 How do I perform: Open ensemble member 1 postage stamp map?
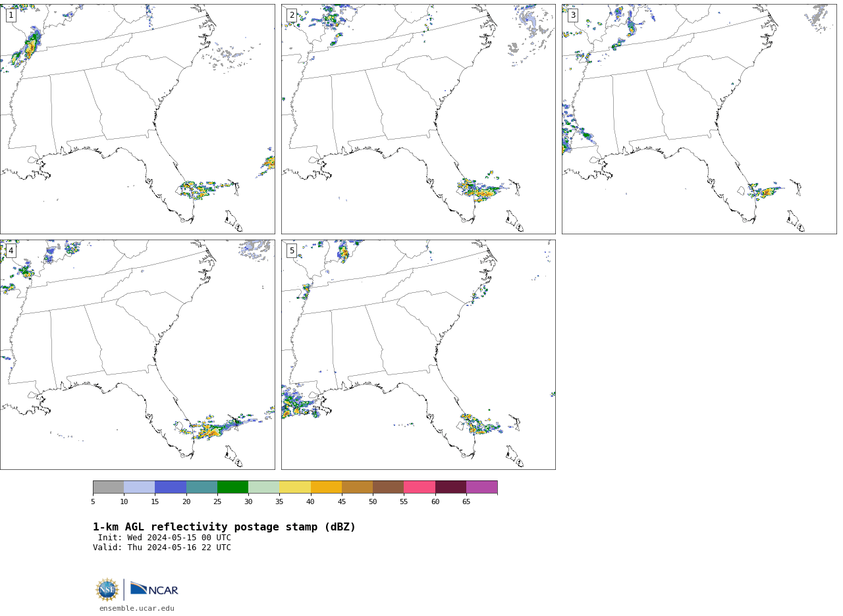[137, 119]
